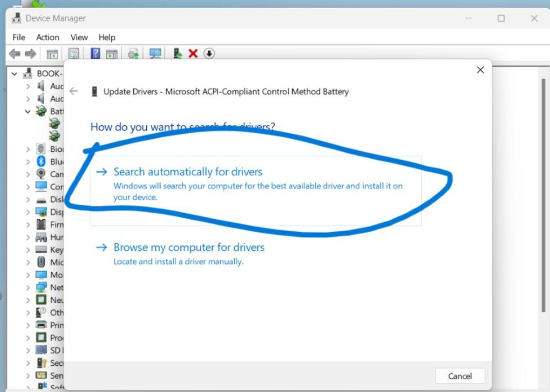Click the Disable device down-arrow toolbar icon

(209, 54)
